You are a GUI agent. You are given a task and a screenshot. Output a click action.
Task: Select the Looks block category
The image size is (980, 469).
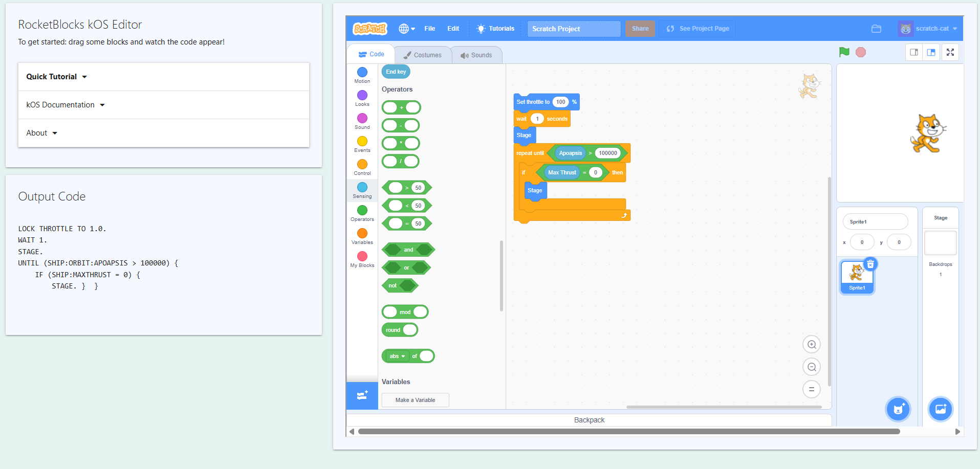[x=362, y=98]
